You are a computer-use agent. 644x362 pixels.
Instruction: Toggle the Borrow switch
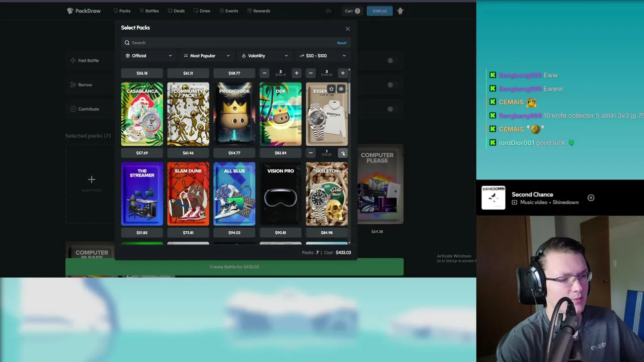point(390,84)
